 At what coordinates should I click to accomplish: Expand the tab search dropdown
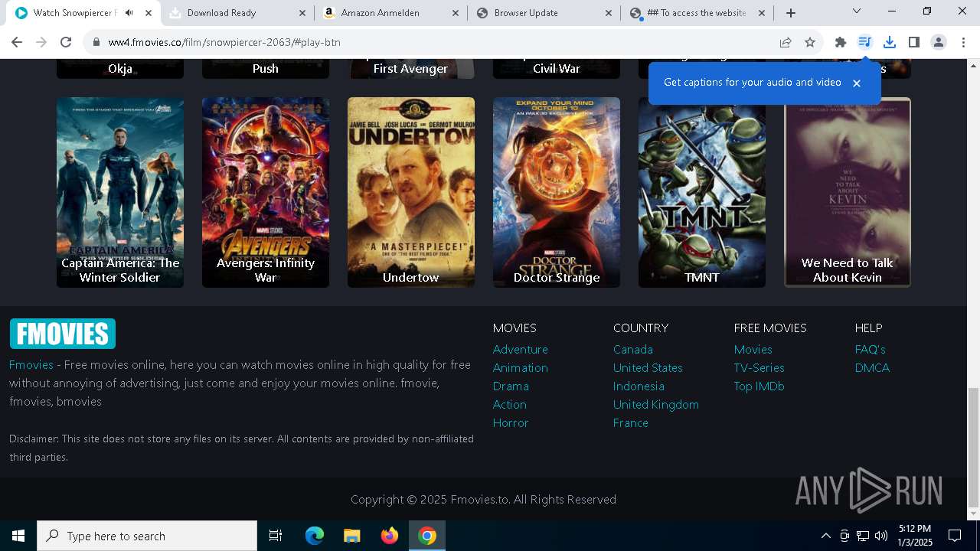pyautogui.click(x=857, y=11)
